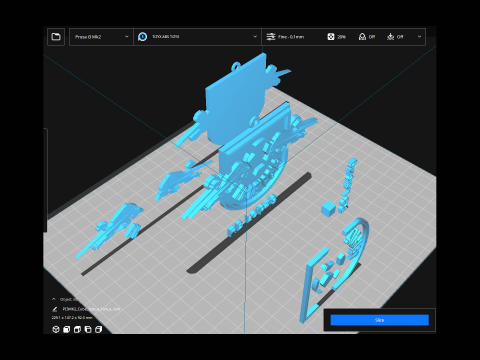Viewport: 480px width, 360px height.
Task: Click the extruder material icon
Action: [x=143, y=37]
